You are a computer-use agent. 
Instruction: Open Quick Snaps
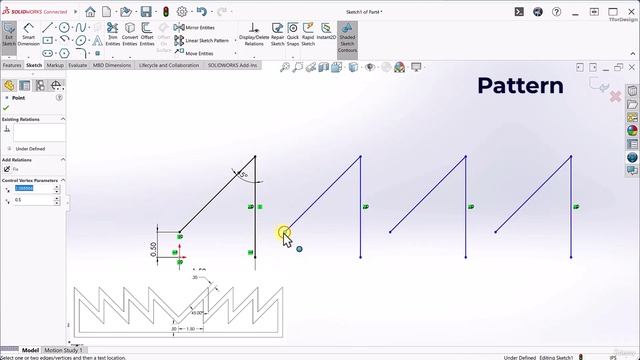coord(293,34)
